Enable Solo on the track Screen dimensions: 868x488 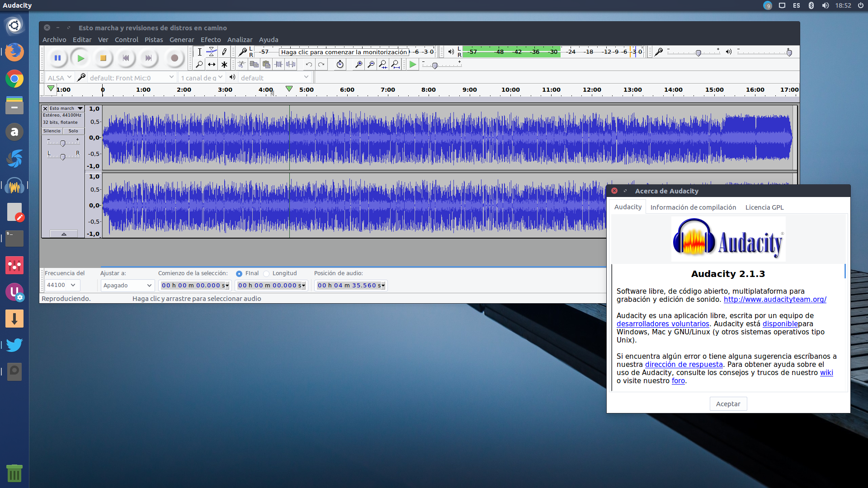pos(73,131)
